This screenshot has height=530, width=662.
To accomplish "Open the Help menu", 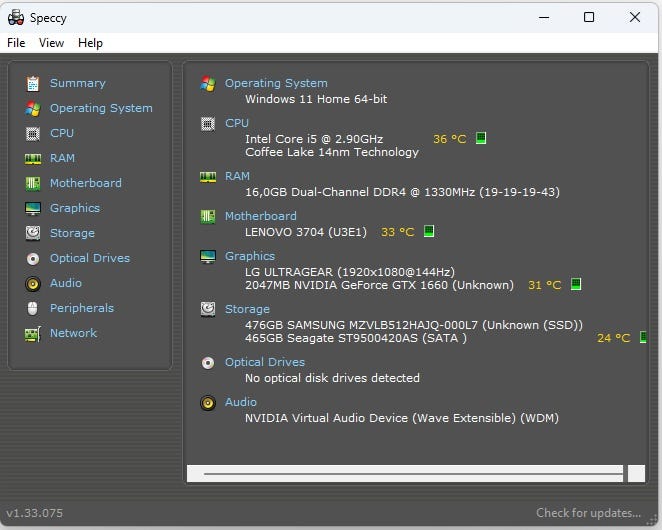I will (x=90, y=43).
